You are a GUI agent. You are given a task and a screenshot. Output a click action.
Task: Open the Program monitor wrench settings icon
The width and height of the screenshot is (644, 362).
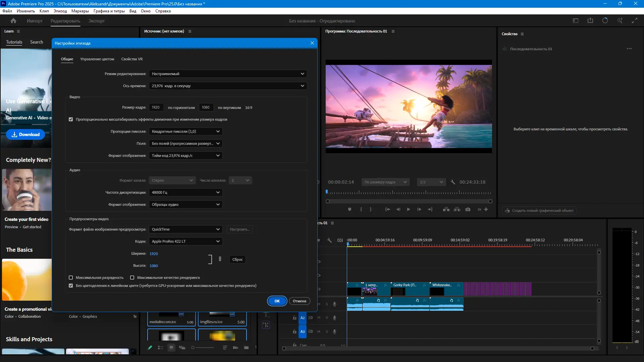tap(453, 182)
